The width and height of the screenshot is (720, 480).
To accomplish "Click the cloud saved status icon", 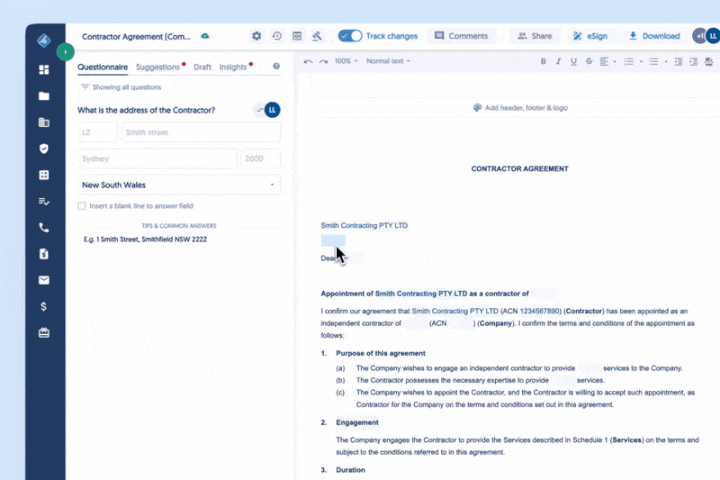I will (205, 36).
